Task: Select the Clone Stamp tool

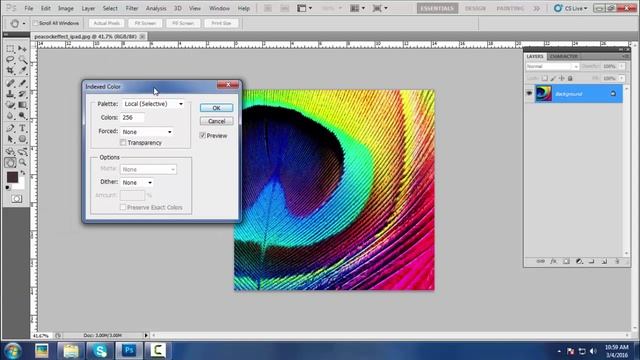Action: click(10, 94)
